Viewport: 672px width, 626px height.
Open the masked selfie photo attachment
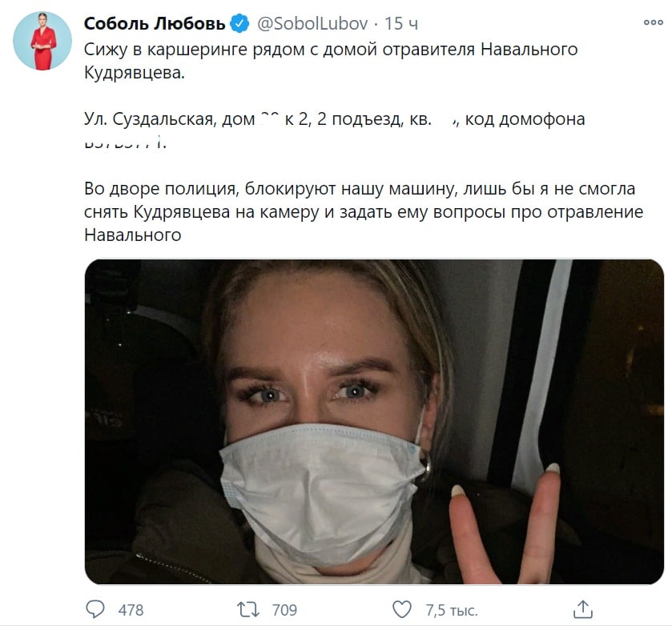click(x=374, y=422)
